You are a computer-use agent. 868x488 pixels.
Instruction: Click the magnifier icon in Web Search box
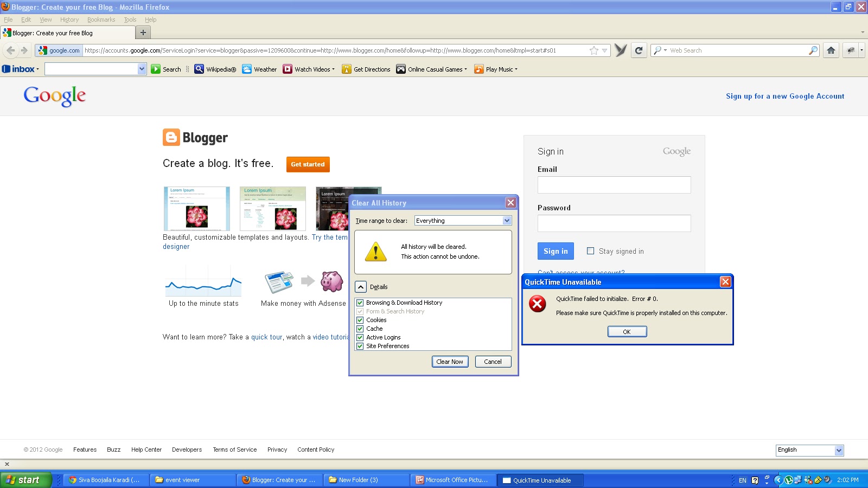coord(813,50)
